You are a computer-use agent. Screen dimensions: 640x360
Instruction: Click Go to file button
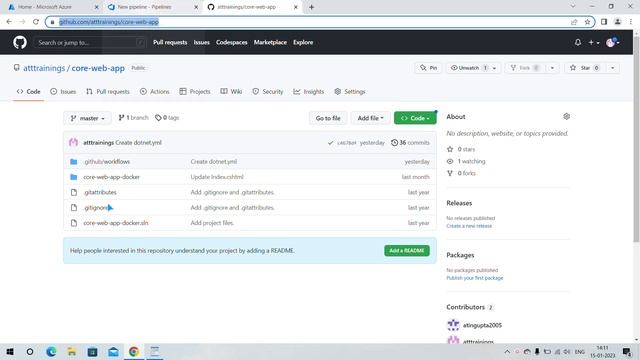(x=328, y=118)
